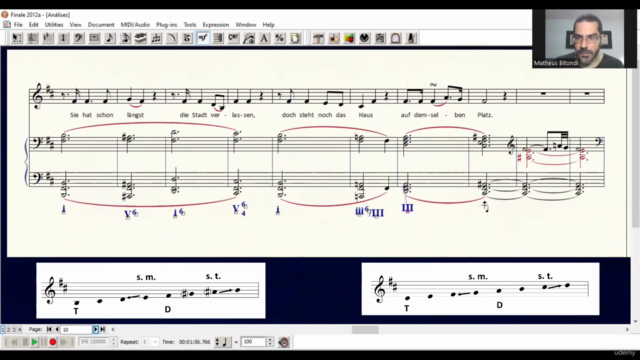Select the Time Signature tool
Image resolution: width=640 pixels, height=360 pixels.
tap(63, 38)
